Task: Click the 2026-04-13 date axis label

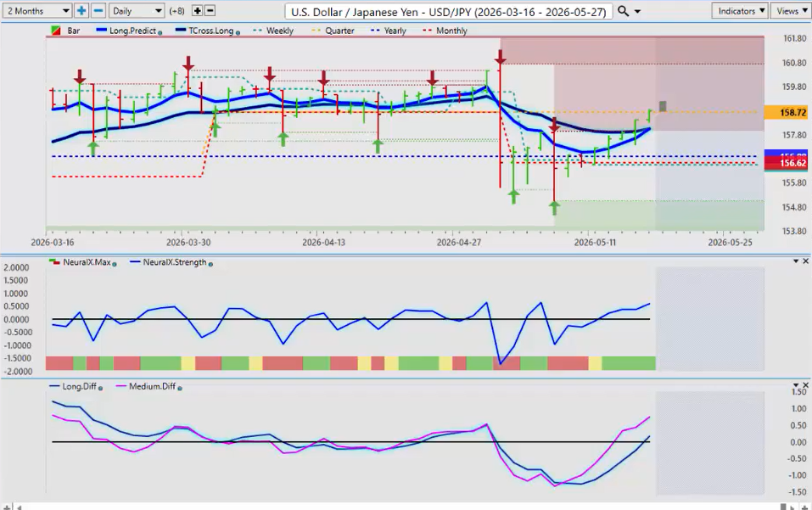Action: pos(323,243)
